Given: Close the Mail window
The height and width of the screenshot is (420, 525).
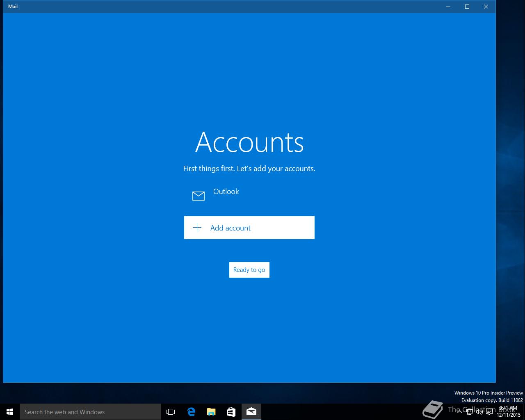Looking at the screenshot, I should (486, 7).
